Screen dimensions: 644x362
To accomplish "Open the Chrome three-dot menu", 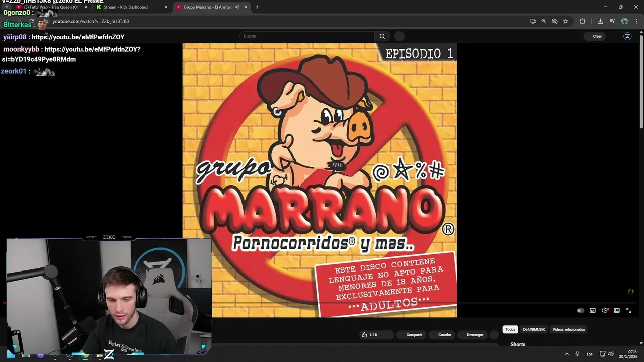I will point(635,21).
